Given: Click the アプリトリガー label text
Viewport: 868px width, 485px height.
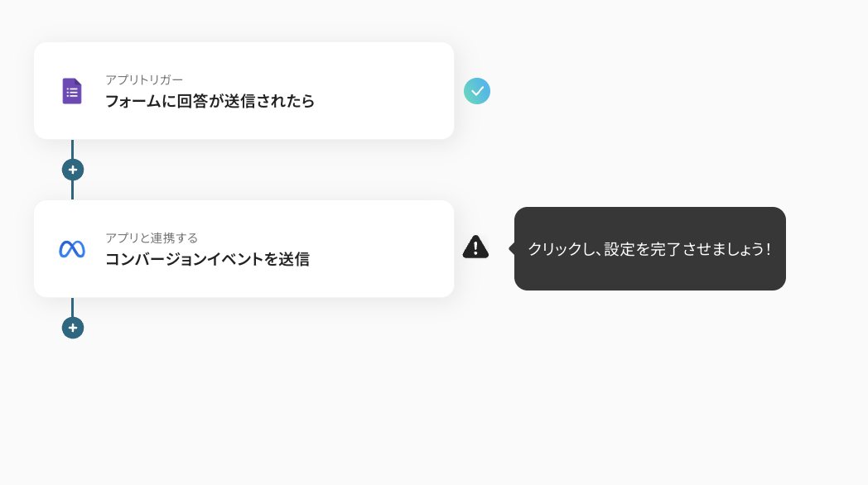Looking at the screenshot, I should click(142, 79).
